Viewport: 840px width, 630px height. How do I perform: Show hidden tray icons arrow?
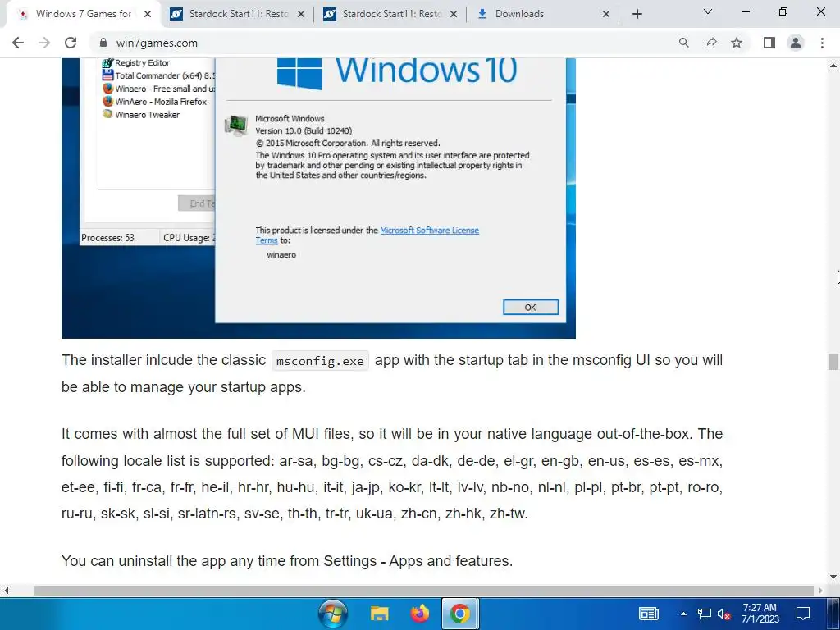[x=683, y=614]
